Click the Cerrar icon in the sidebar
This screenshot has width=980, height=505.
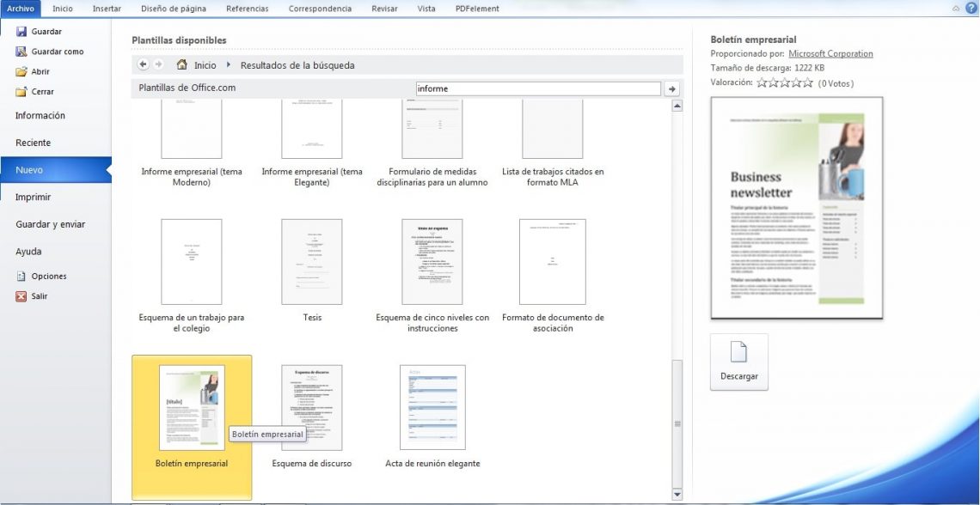click(21, 90)
